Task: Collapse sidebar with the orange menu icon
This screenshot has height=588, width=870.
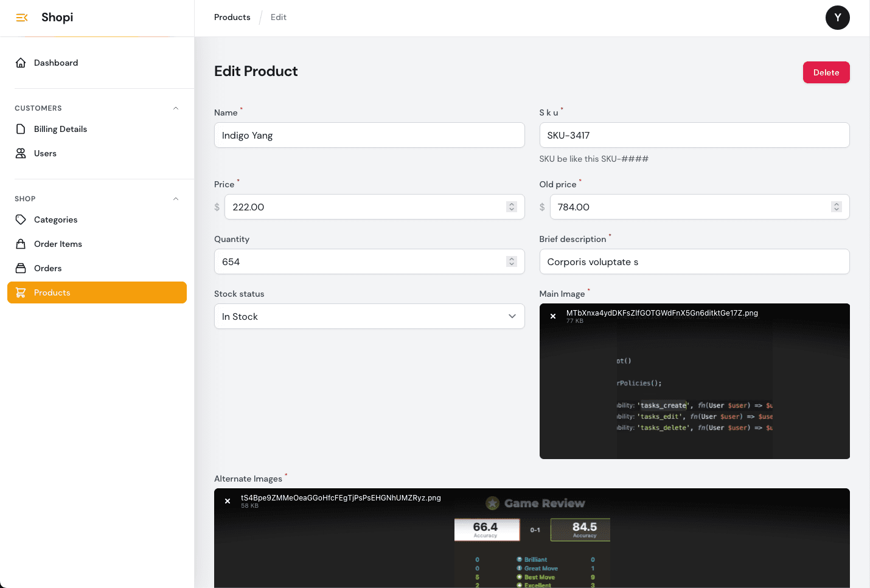Action: click(x=22, y=18)
